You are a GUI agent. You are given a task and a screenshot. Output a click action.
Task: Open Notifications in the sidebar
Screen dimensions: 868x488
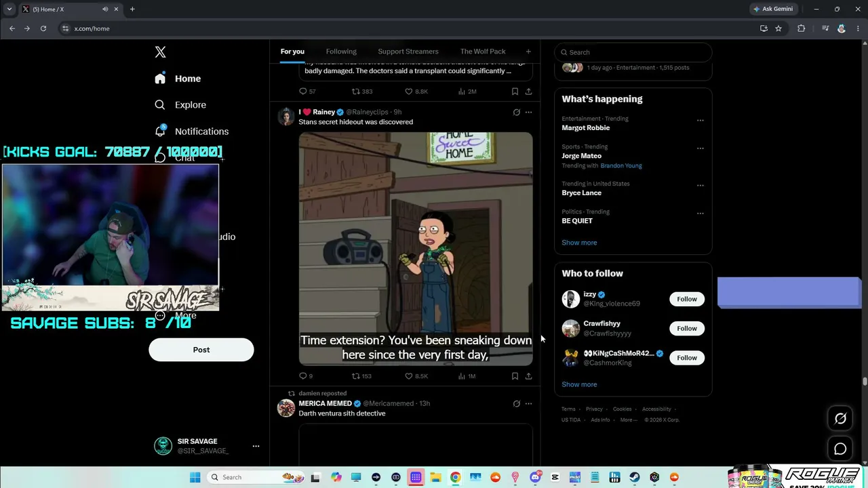(x=191, y=131)
